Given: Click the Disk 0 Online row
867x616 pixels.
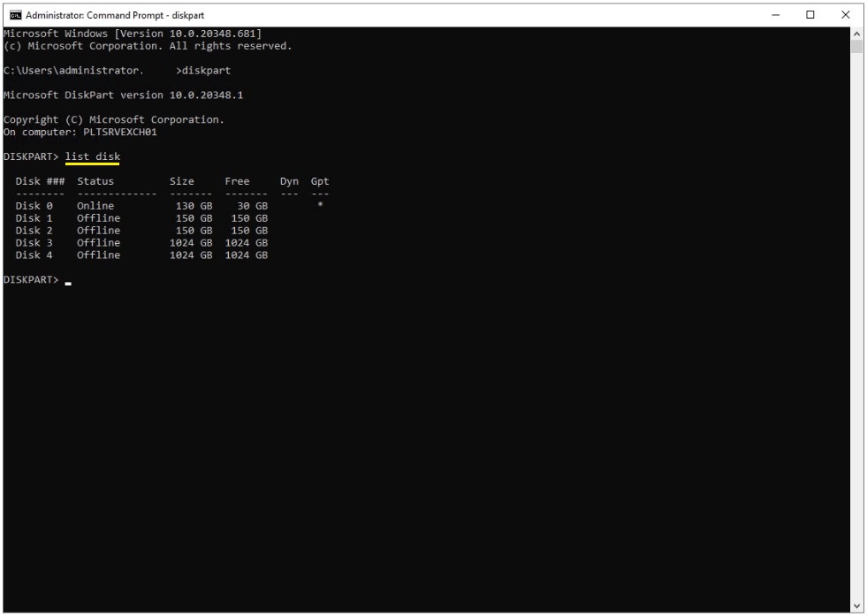Looking at the screenshot, I should pyautogui.click(x=169, y=206).
